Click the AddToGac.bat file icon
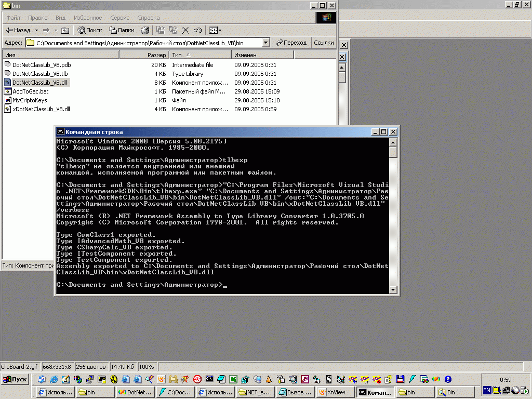This screenshot has width=532, height=399. click(x=7, y=91)
